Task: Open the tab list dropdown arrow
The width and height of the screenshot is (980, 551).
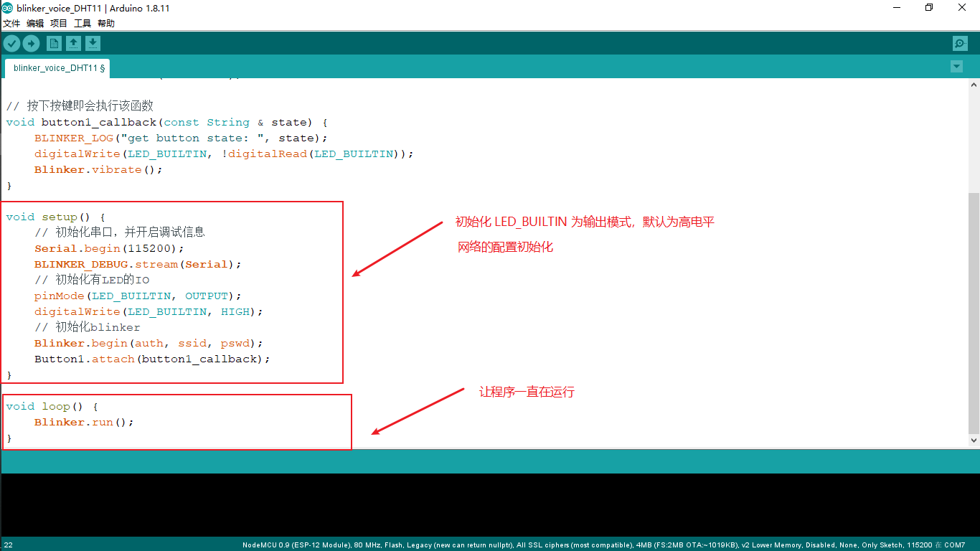Action: click(956, 66)
